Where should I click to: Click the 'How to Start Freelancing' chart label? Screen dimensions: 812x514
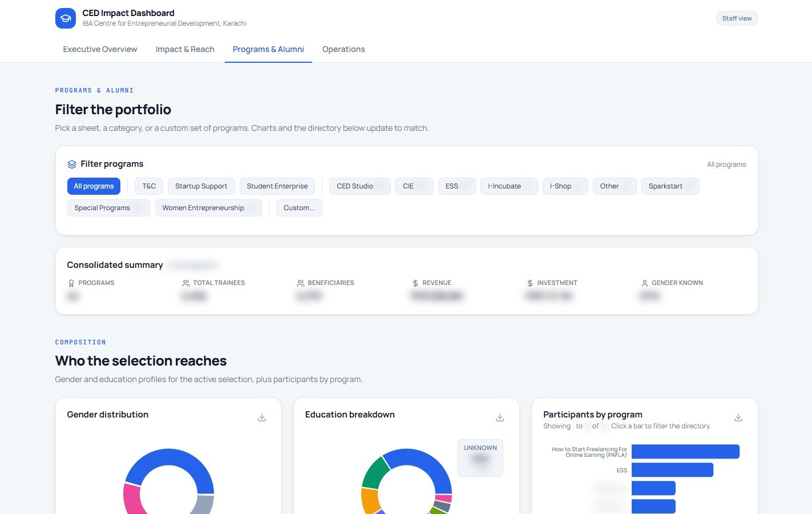point(589,452)
